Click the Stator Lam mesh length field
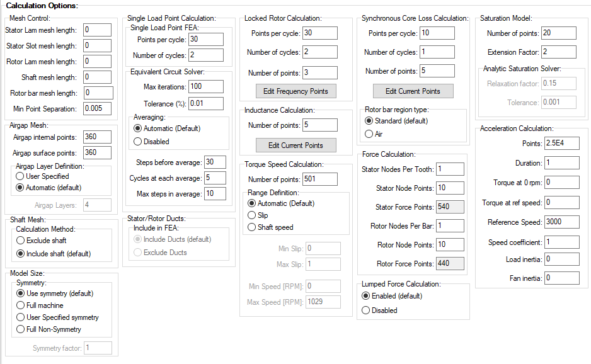 pos(96,30)
